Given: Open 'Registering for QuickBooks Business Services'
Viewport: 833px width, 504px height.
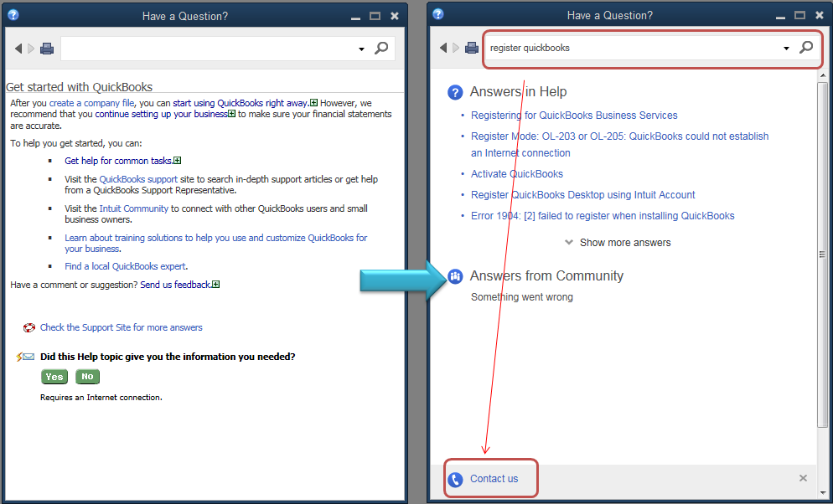Looking at the screenshot, I should click(x=574, y=116).
